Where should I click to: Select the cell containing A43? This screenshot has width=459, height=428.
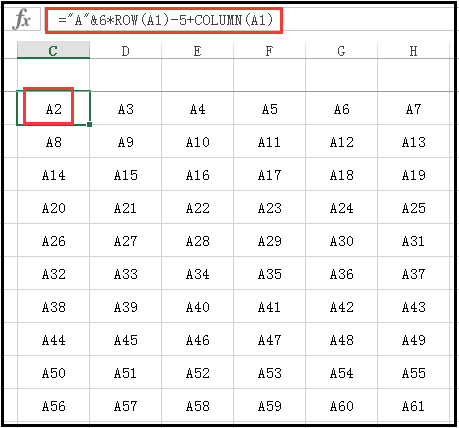click(413, 306)
